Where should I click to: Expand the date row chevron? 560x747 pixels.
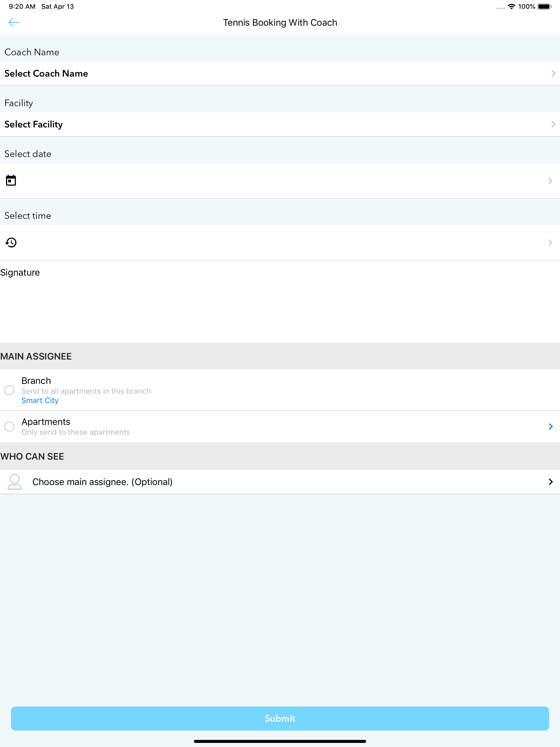pos(550,181)
